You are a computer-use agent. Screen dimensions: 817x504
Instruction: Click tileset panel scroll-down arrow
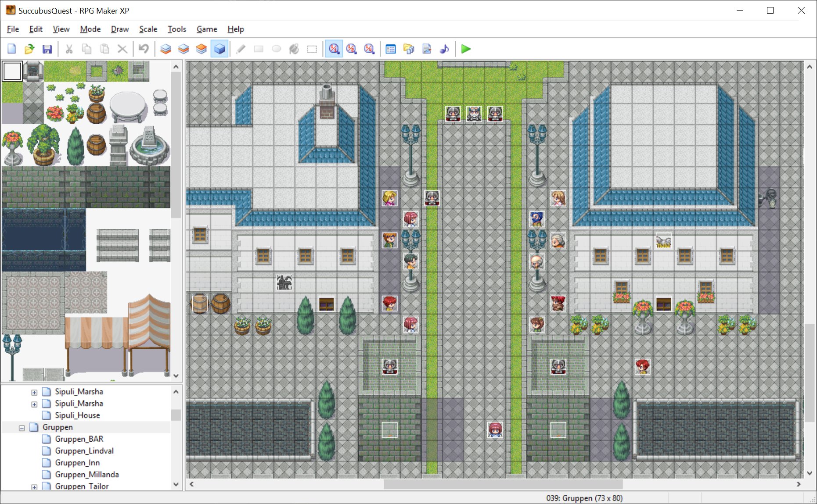pos(176,376)
